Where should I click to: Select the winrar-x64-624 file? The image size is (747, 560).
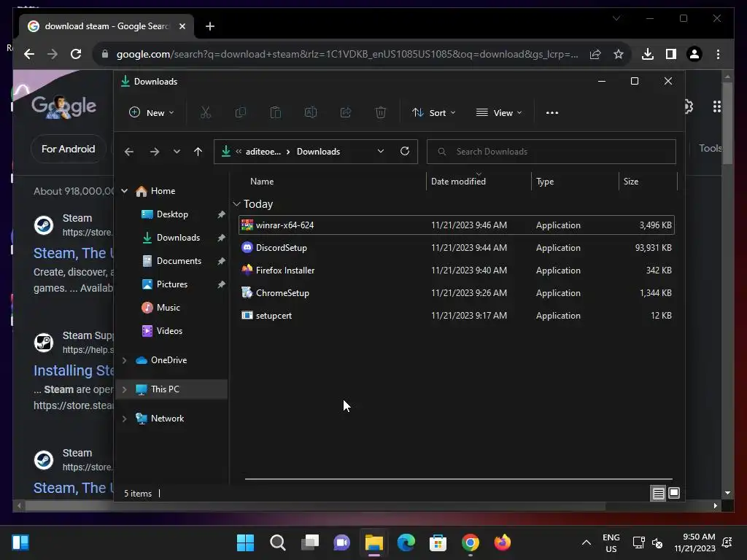point(457,225)
